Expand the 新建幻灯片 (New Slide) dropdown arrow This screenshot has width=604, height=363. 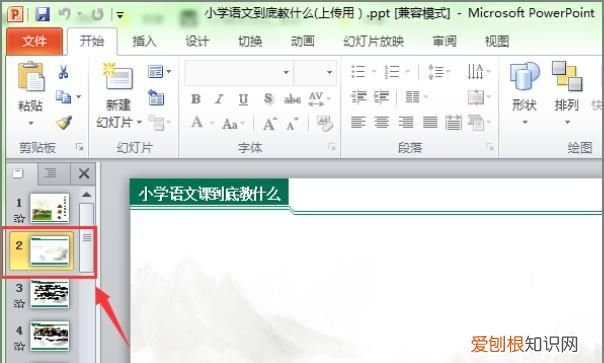tap(139, 123)
